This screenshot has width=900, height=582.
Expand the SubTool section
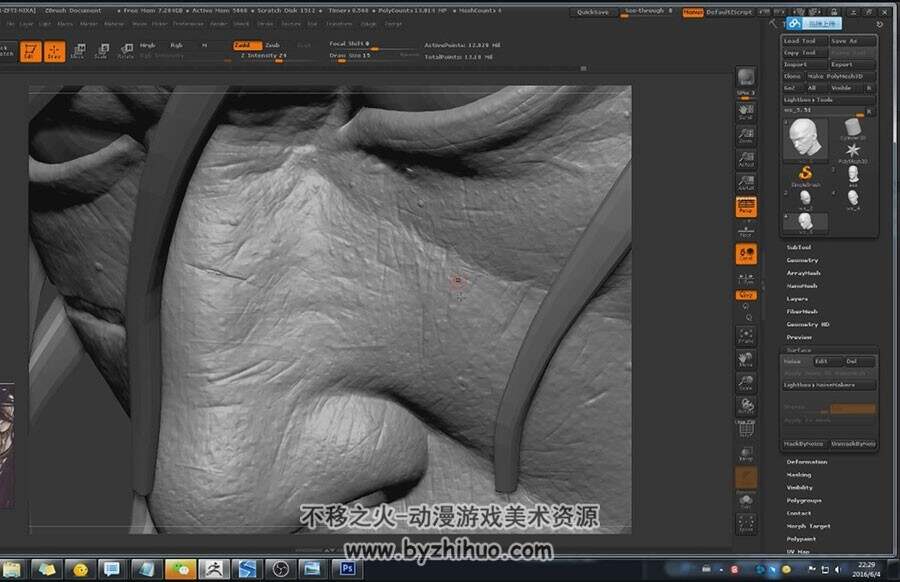point(798,247)
